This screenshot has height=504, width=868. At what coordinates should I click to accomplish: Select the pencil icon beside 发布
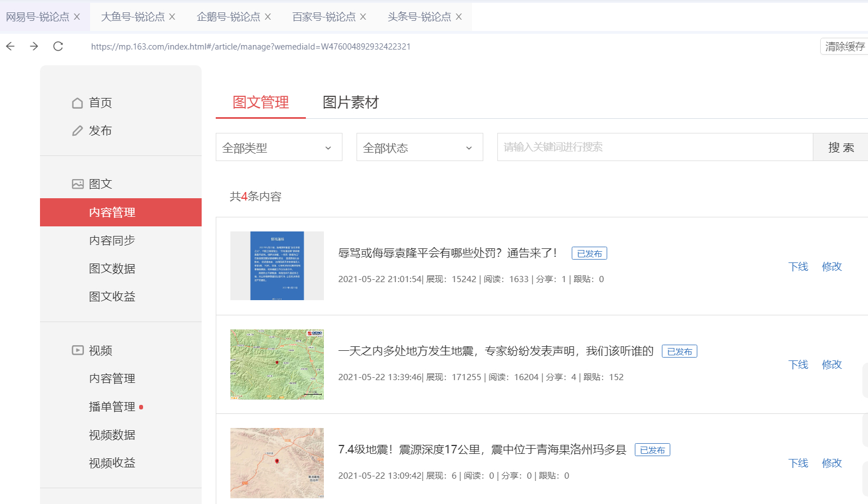[77, 130]
